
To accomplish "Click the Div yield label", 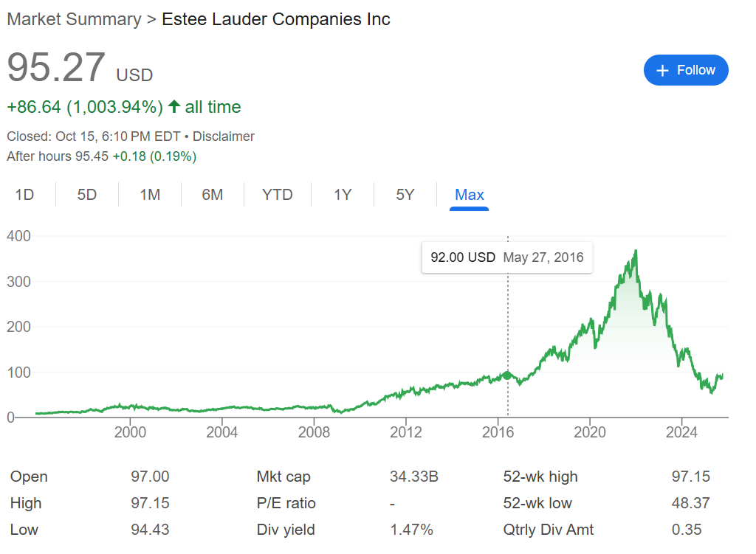I will coord(286,530).
